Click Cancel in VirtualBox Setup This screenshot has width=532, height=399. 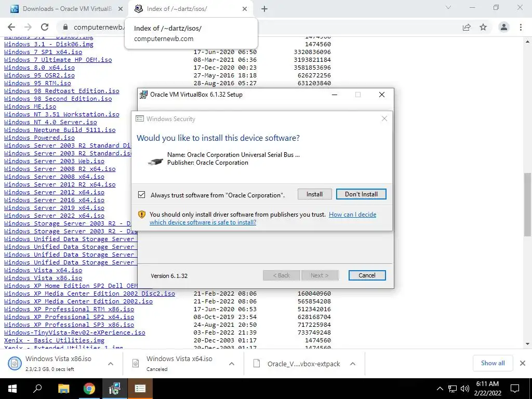[x=367, y=275]
